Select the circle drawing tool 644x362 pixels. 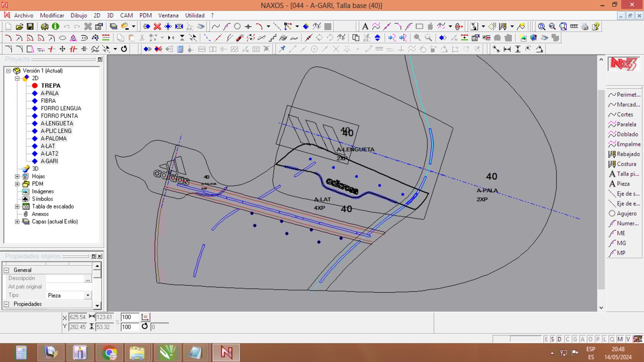click(237, 27)
